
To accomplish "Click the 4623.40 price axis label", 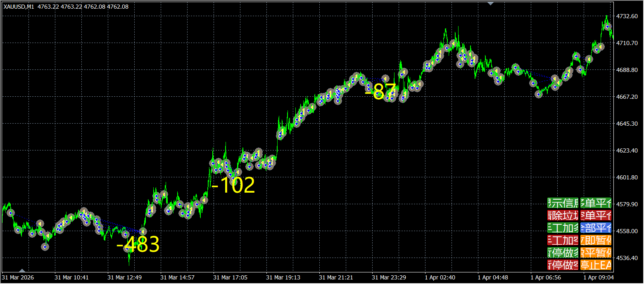I will tap(627, 150).
